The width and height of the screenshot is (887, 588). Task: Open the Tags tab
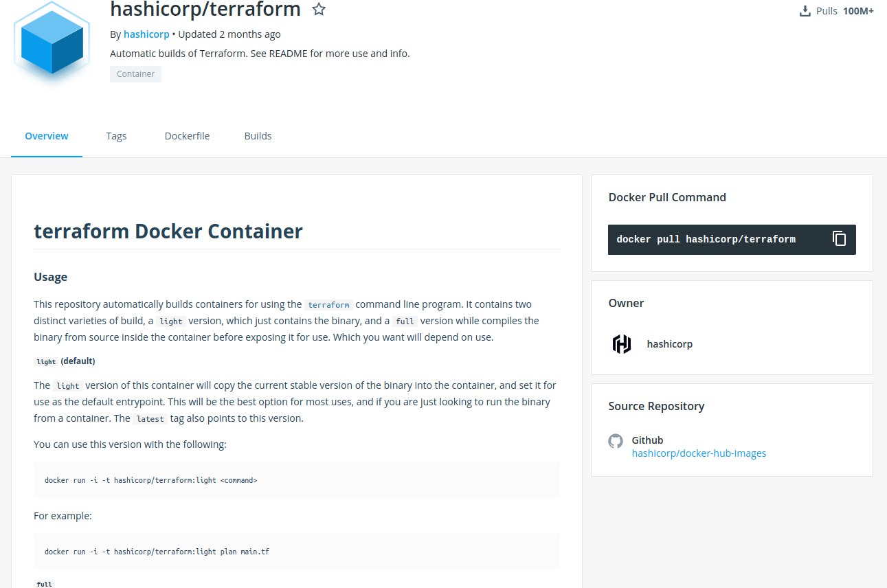(x=116, y=136)
